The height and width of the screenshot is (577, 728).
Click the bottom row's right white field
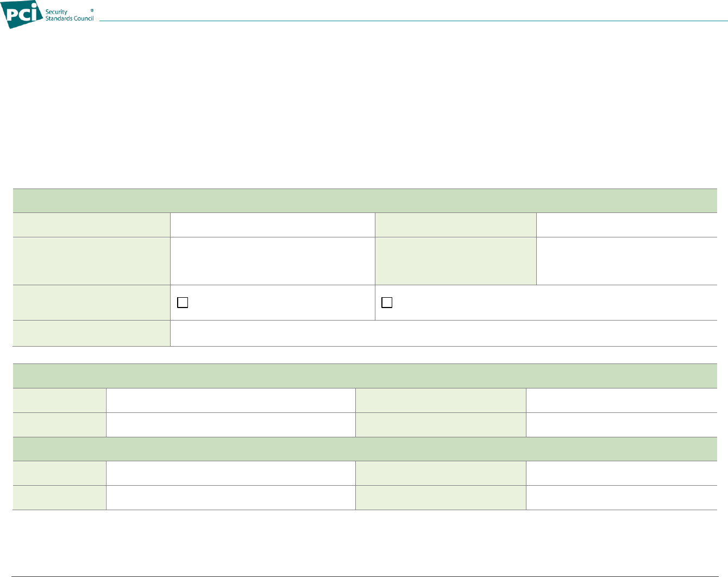click(622, 498)
